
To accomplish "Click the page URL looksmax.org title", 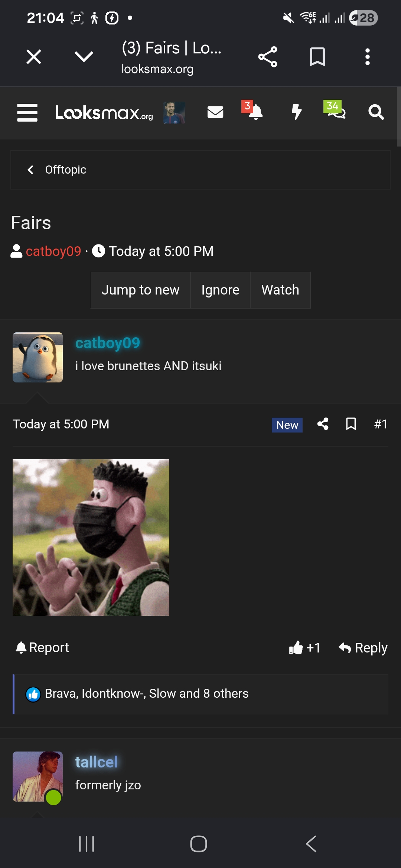I will [x=157, y=69].
